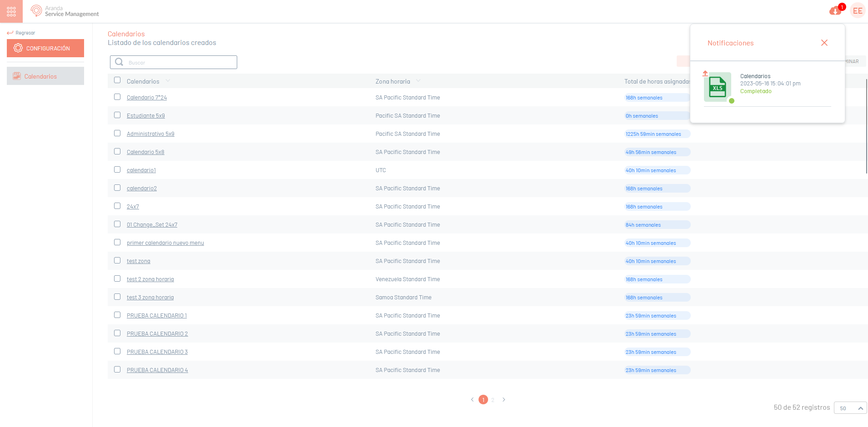This screenshot has width=868, height=427.
Task: Expand the Calendarios column sort chevron
Action: coord(168,81)
